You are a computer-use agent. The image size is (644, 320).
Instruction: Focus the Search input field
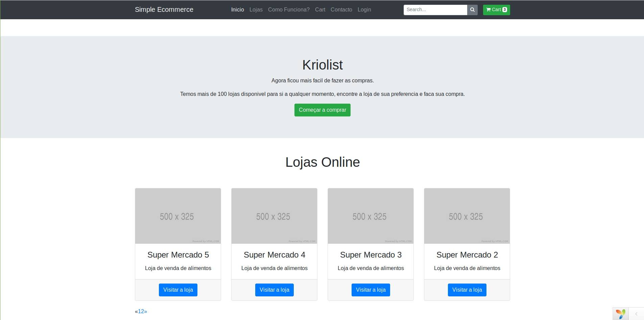click(x=435, y=10)
